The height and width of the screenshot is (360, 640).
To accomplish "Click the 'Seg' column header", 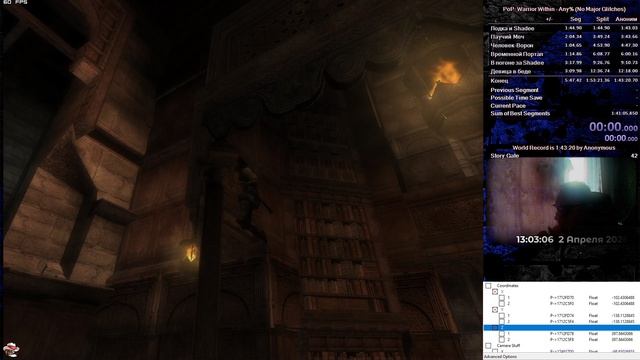I will (x=576, y=19).
